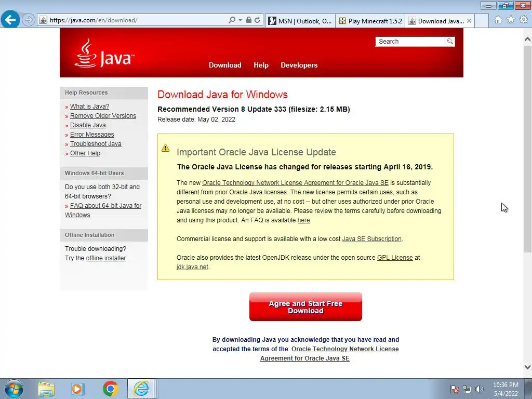Image resolution: width=532 pixels, height=399 pixels.
Task: Click the Release date: May 02, 2022 text
Action: click(196, 119)
